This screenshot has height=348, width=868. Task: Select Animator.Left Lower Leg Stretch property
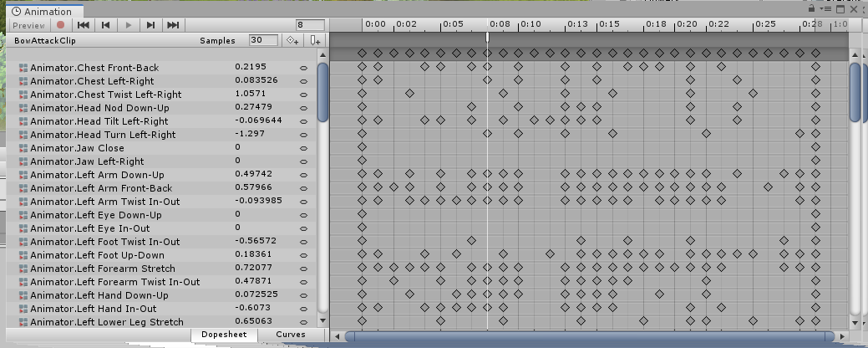(106, 322)
